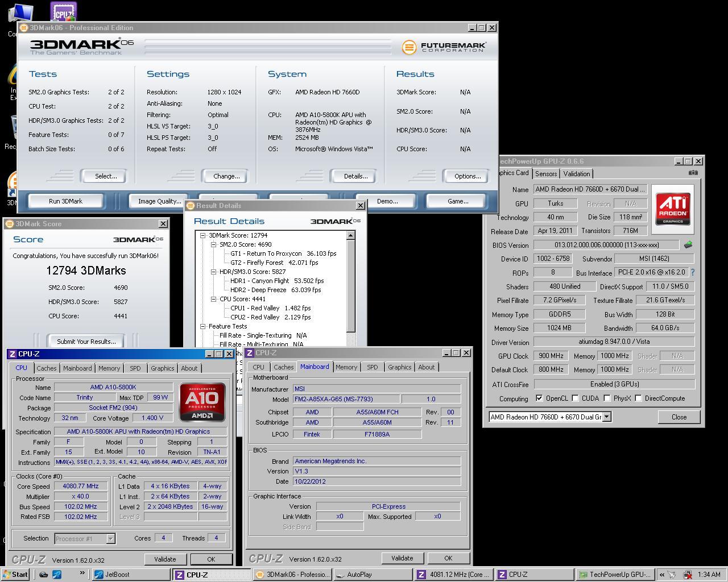Switch to the TechPowerUp GPU-Z taskbar item
Viewport: 728px width, 582px height.
pyautogui.click(x=615, y=575)
